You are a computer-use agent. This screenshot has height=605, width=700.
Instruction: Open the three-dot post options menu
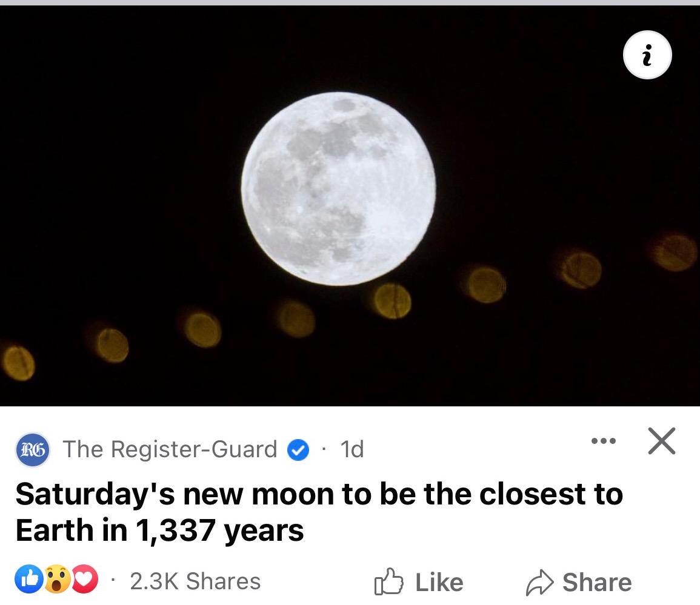tap(603, 441)
